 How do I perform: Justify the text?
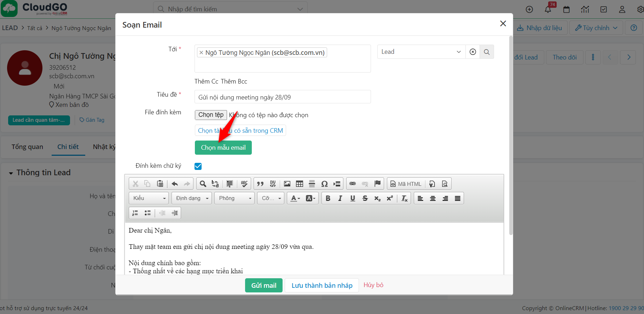coord(457,198)
